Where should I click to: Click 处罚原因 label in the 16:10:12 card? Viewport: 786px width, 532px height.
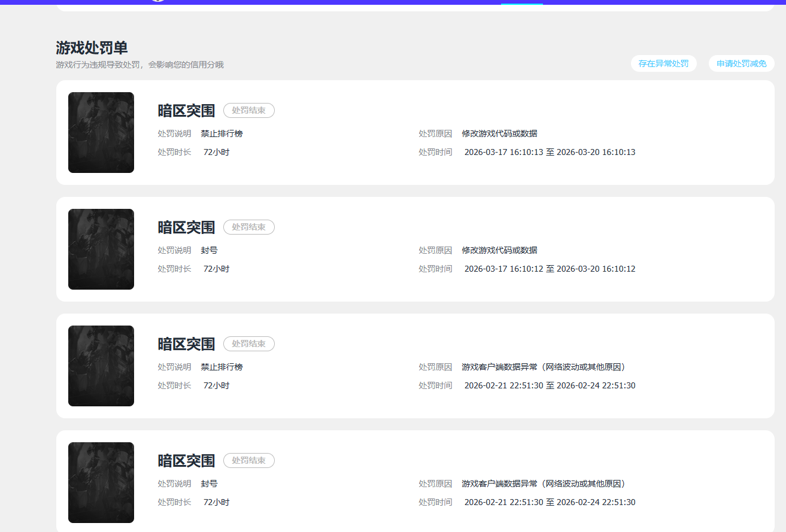pyautogui.click(x=436, y=251)
